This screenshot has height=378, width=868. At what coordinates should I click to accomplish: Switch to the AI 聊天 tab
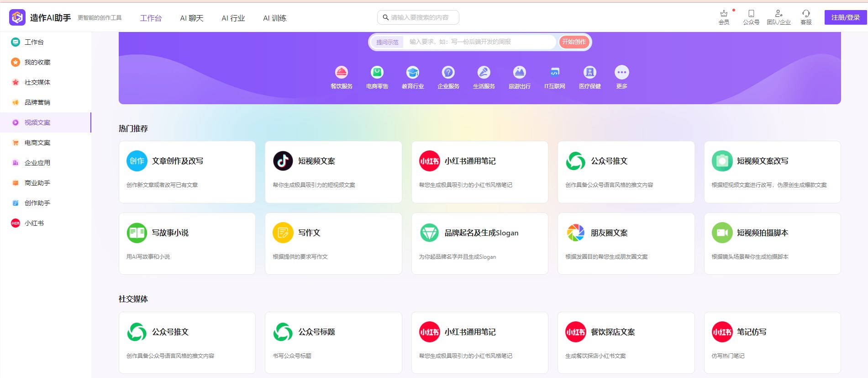click(191, 18)
